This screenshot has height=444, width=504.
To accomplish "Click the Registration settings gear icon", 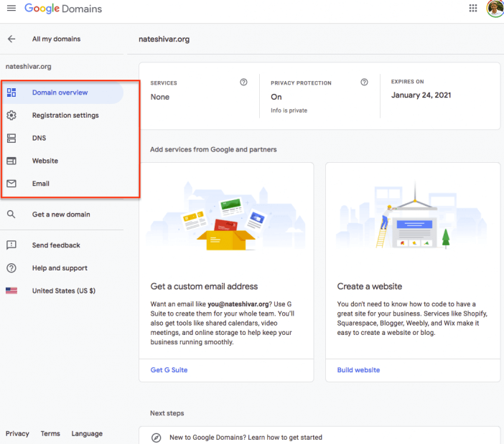I will (11, 115).
